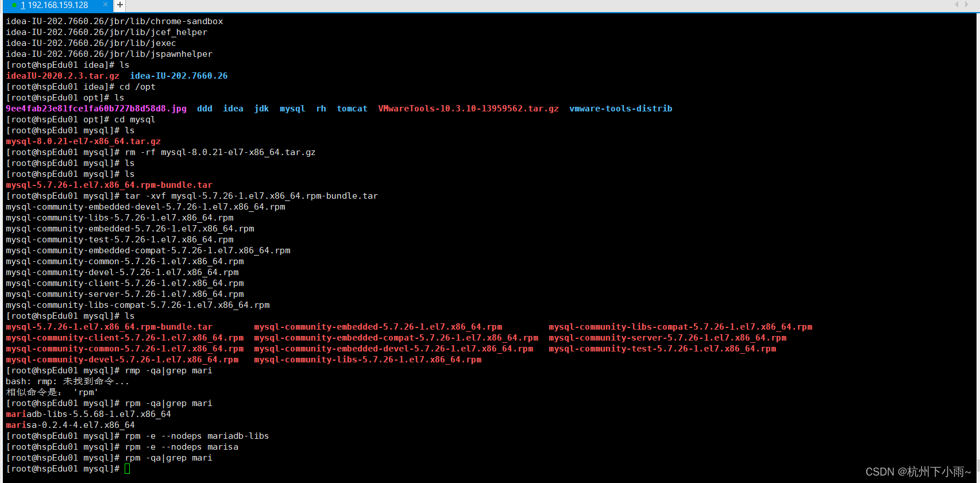Click the 'bash: rmp: 未找到命令' error line
The height and width of the screenshot is (483, 980).
tap(68, 381)
